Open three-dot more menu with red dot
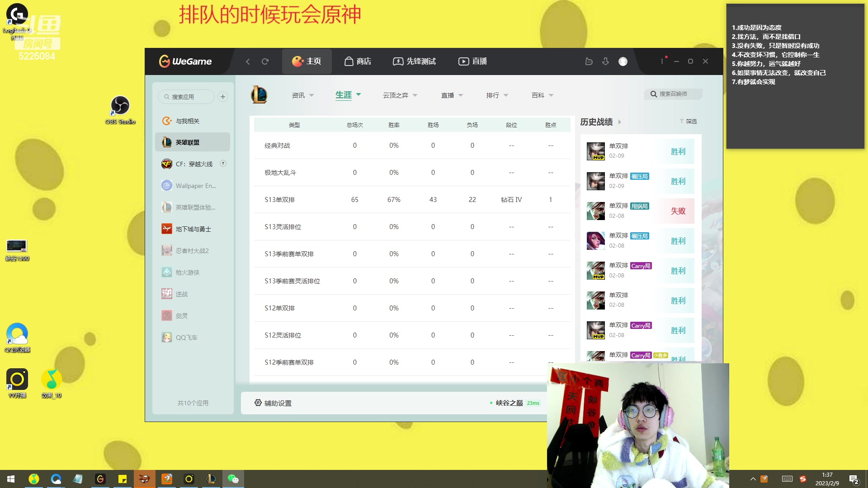This screenshot has width=868, height=488. 662,61
